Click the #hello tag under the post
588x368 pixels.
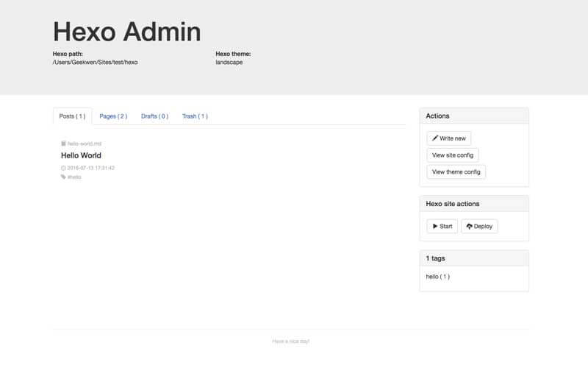point(74,177)
